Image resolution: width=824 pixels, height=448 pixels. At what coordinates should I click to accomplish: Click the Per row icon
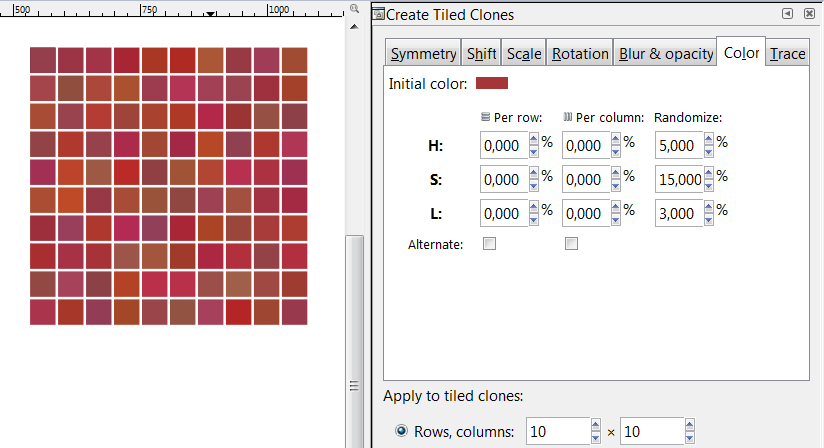point(486,117)
